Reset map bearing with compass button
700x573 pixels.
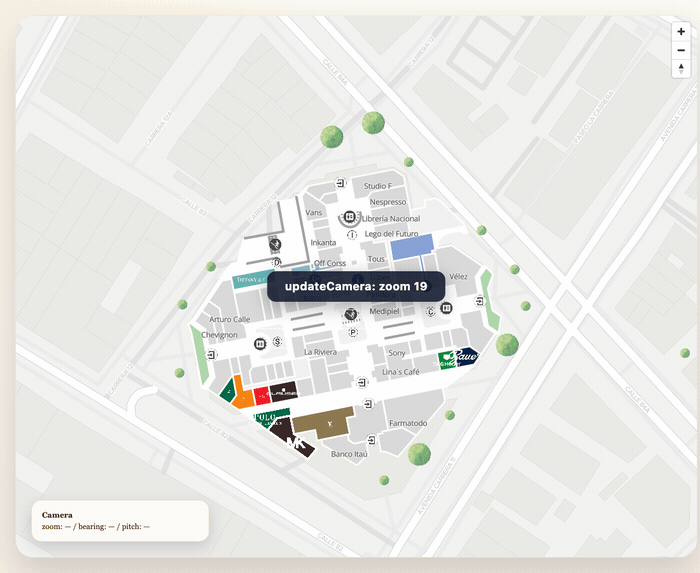click(681, 69)
